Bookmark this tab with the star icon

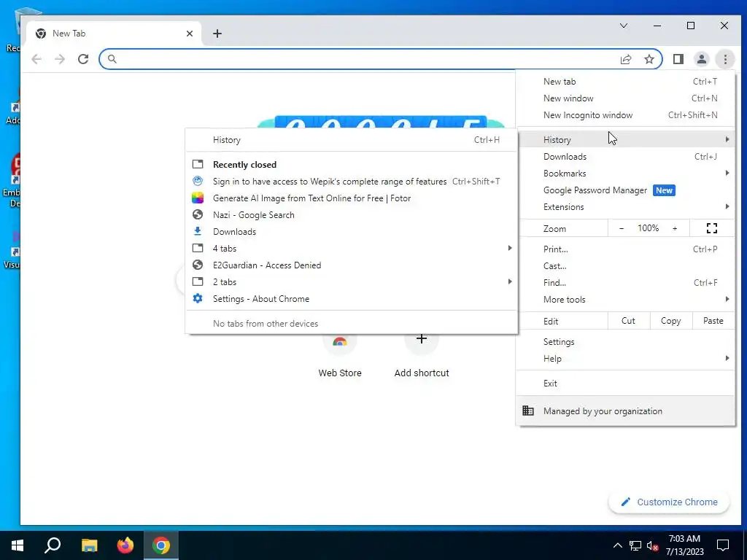point(649,59)
